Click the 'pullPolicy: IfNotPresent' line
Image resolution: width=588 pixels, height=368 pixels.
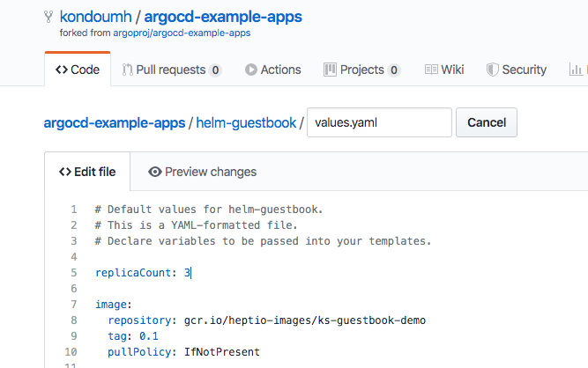[183, 352]
